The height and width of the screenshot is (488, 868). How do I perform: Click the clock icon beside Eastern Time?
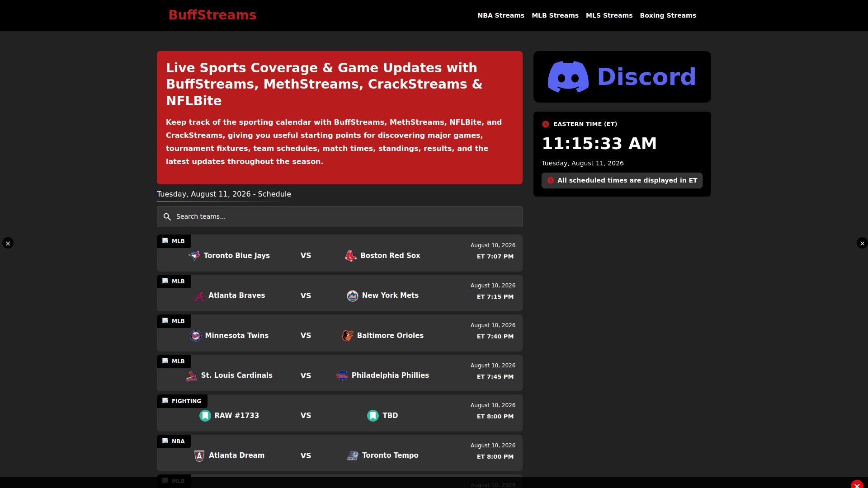(x=546, y=124)
